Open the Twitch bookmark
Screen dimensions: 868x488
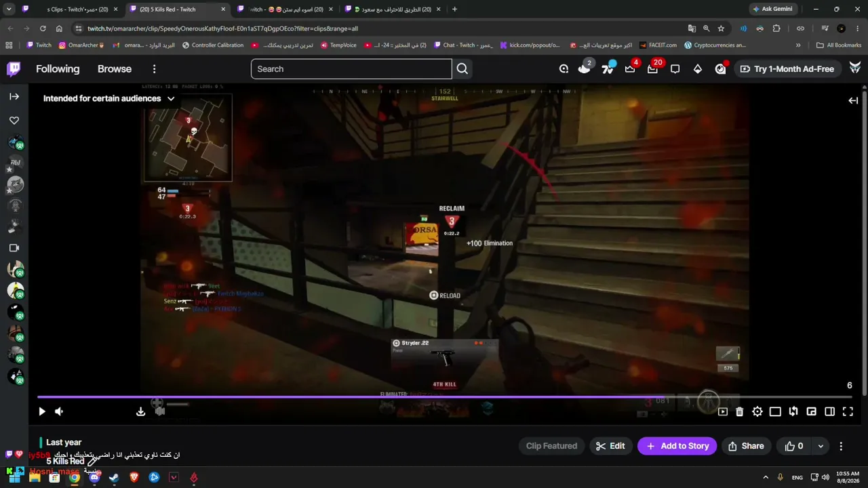39,45
